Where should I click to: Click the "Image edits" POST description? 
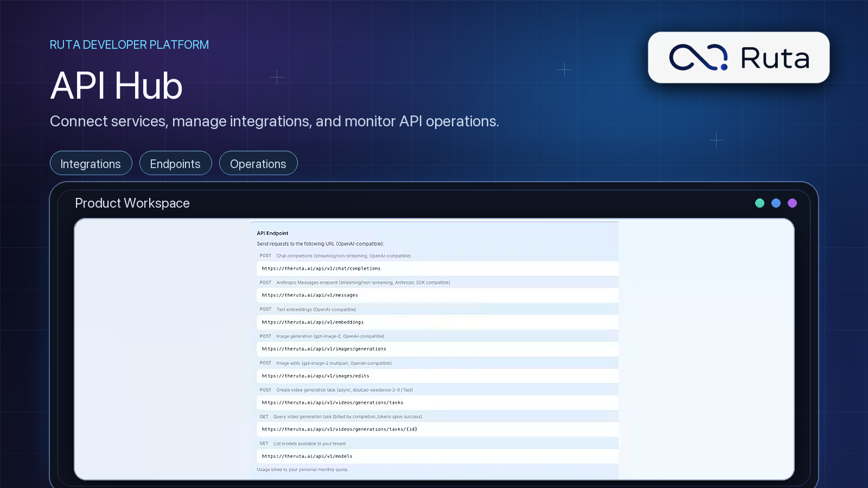(x=334, y=363)
